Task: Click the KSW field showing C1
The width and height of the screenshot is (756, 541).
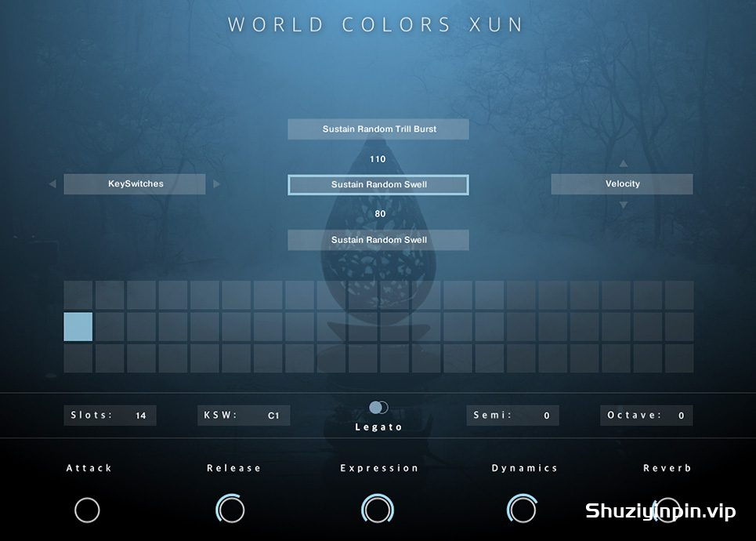Action: (244, 415)
